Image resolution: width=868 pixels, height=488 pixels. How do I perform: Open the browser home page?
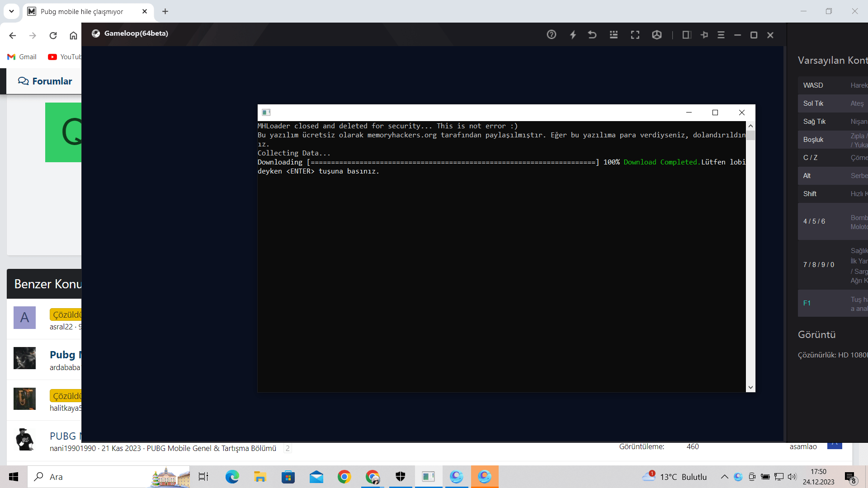click(x=73, y=36)
